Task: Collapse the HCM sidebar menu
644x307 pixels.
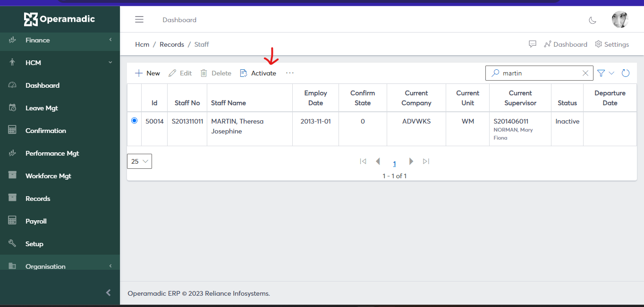Action: pos(60,63)
